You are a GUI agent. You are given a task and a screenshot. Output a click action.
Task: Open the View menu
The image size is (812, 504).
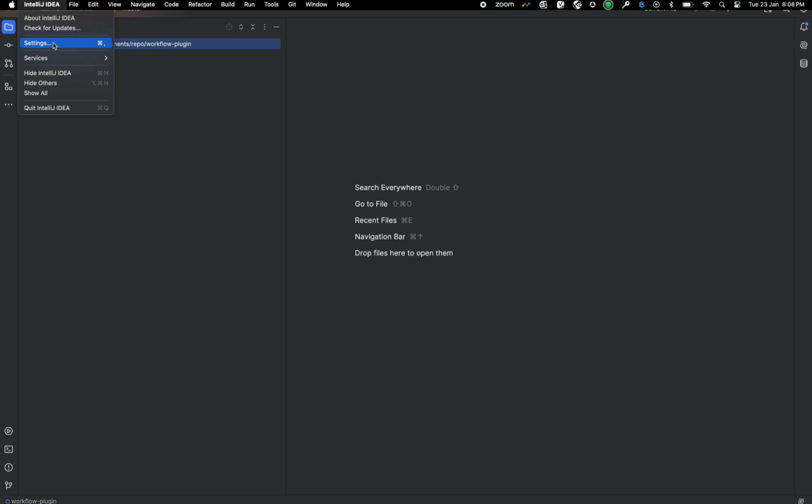[114, 5]
